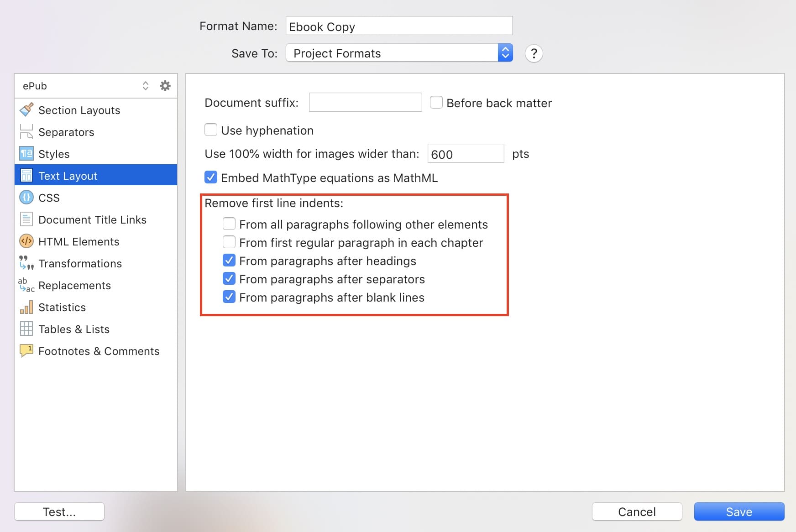The width and height of the screenshot is (796, 532).
Task: Toggle From paragraphs after headings checkbox
Action: click(x=229, y=261)
